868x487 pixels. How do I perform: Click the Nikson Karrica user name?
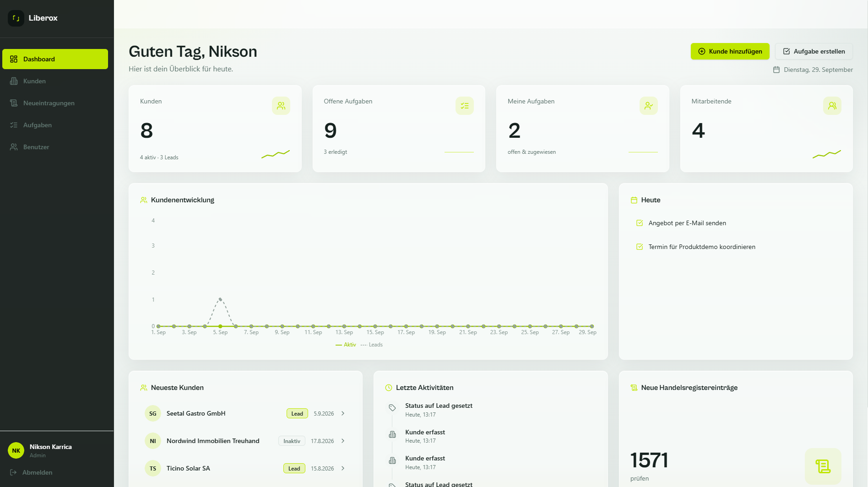click(51, 447)
